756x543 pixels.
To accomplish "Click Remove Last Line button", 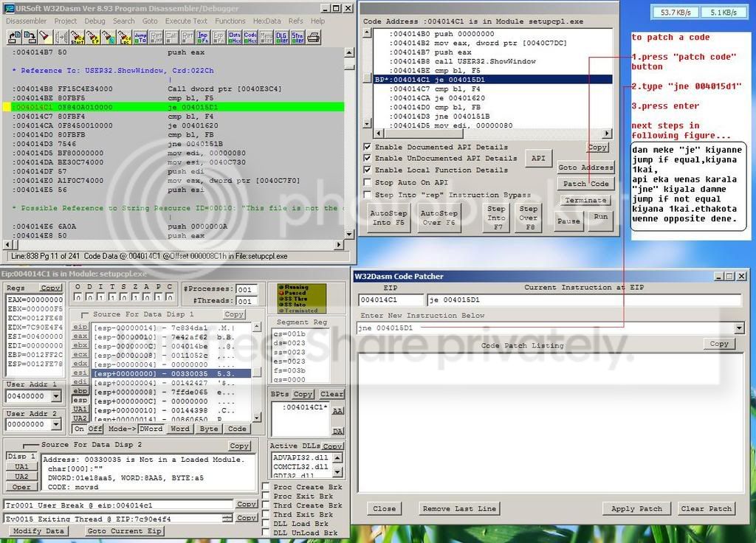I will click(459, 508).
